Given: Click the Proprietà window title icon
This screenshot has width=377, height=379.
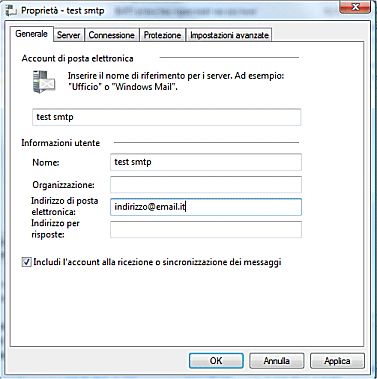Looking at the screenshot, I should coord(11,11).
